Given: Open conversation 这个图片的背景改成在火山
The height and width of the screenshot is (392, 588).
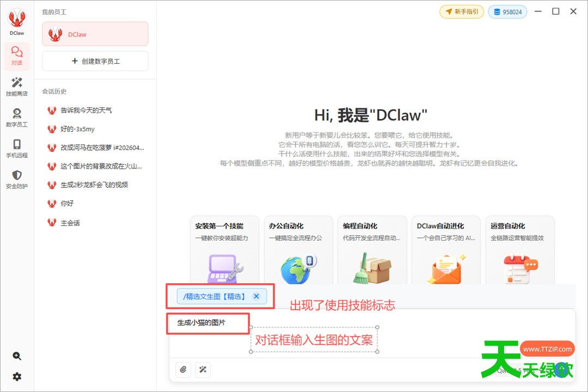Looking at the screenshot, I should [x=95, y=166].
